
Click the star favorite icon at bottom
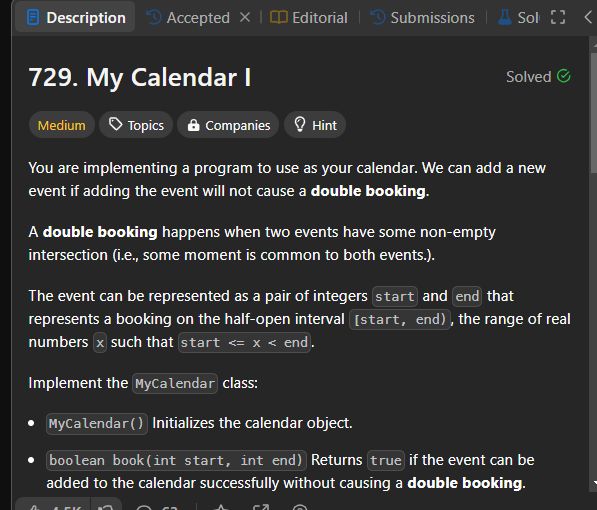221,507
